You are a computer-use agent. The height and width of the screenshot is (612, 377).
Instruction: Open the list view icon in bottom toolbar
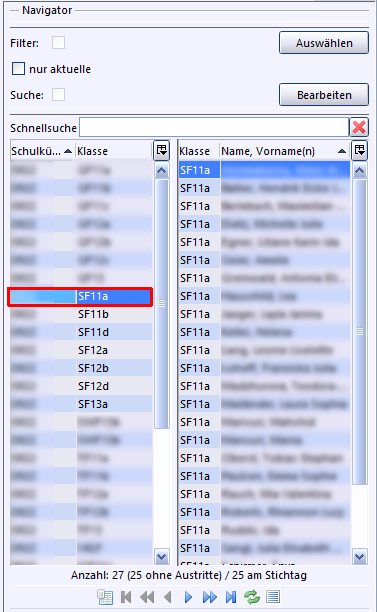point(273,597)
